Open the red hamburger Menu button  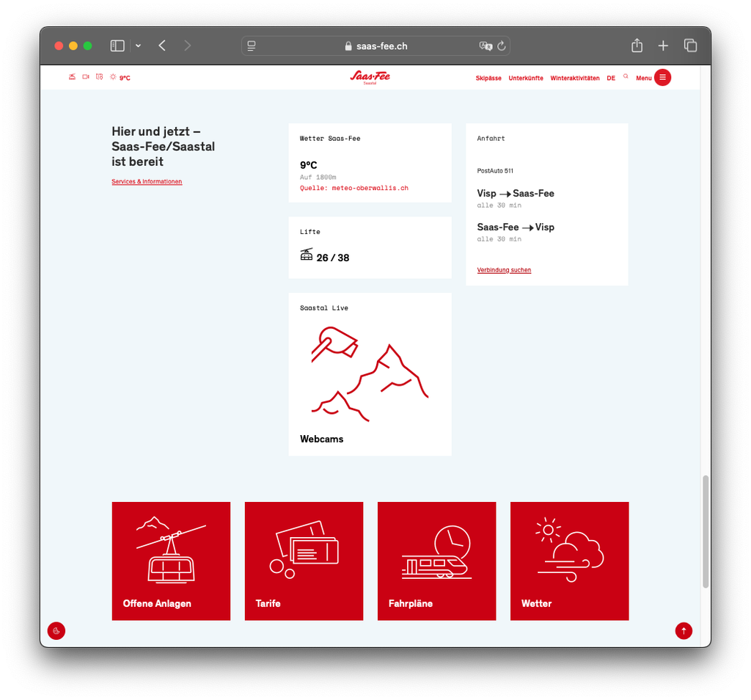pyautogui.click(x=662, y=78)
